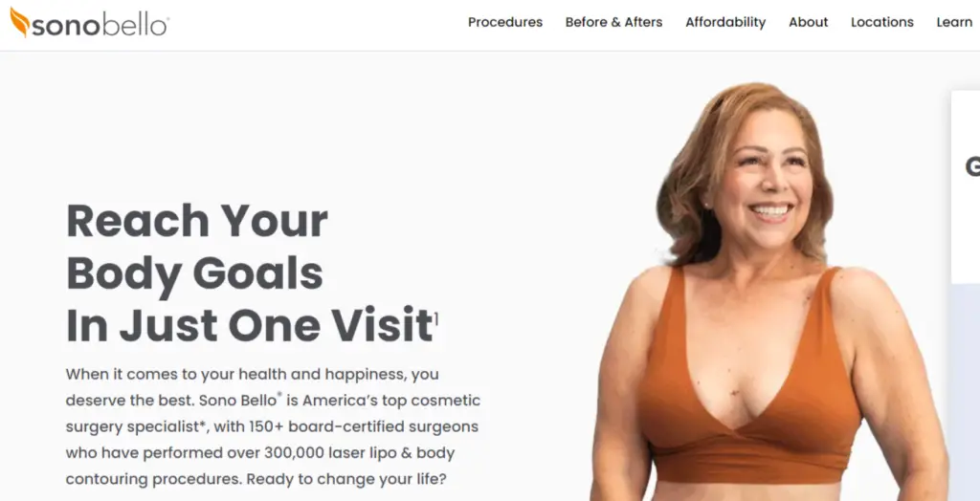The height and width of the screenshot is (501, 980).
Task: Open the Learn navigation item
Action: pos(954,22)
